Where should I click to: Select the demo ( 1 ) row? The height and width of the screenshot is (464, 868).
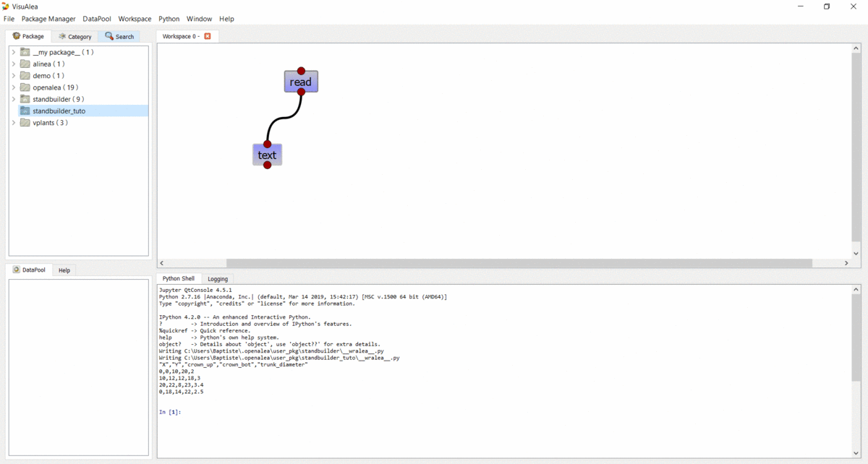click(x=79, y=75)
